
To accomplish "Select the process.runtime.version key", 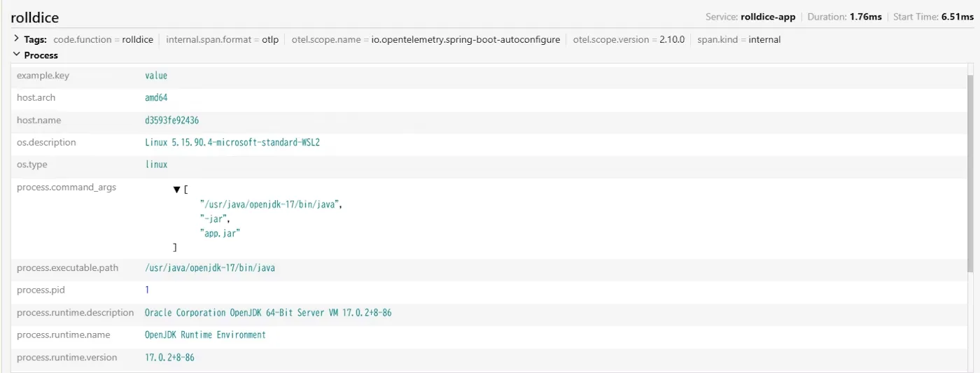I will click(x=67, y=358).
